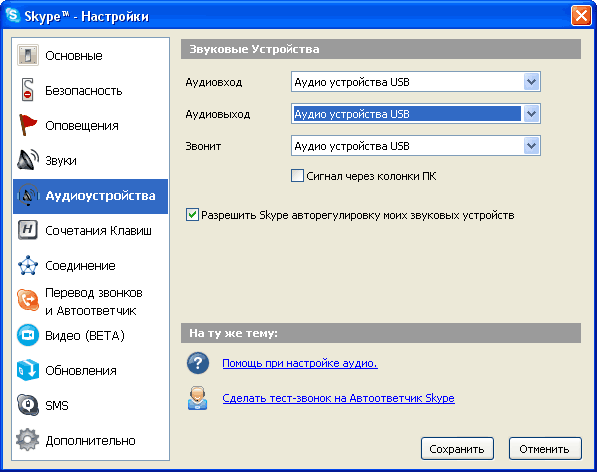
Task: Click the Сочетания Клавиш H icon
Action: (28, 230)
